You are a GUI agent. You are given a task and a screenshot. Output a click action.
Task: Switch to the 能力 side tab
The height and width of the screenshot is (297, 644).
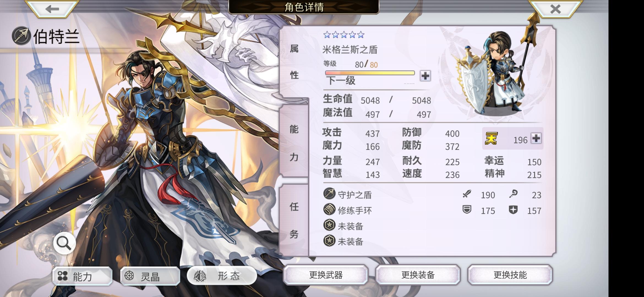294,142
